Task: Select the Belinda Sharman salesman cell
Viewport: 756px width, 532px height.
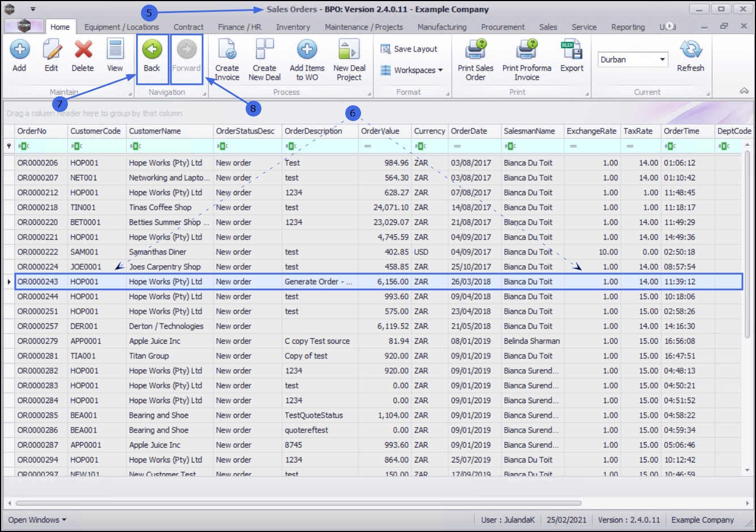Action: click(x=532, y=341)
